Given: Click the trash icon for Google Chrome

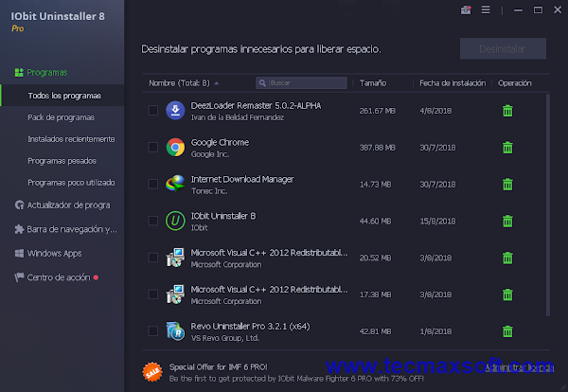Looking at the screenshot, I should click(507, 148).
